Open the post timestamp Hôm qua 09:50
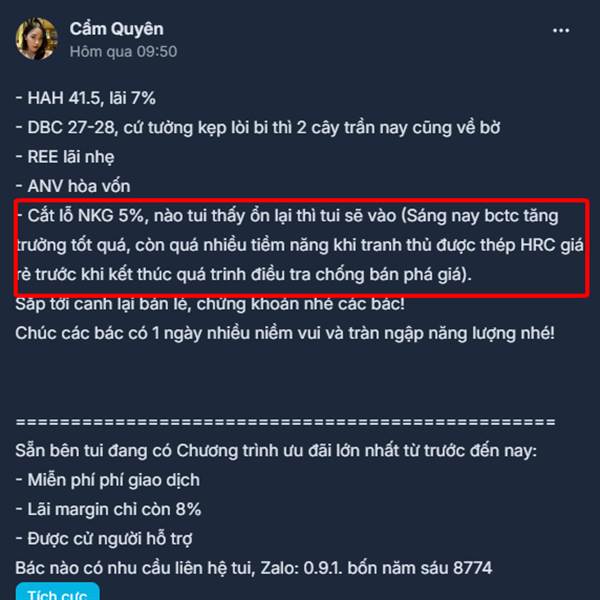This screenshot has width=600, height=600. (x=123, y=52)
